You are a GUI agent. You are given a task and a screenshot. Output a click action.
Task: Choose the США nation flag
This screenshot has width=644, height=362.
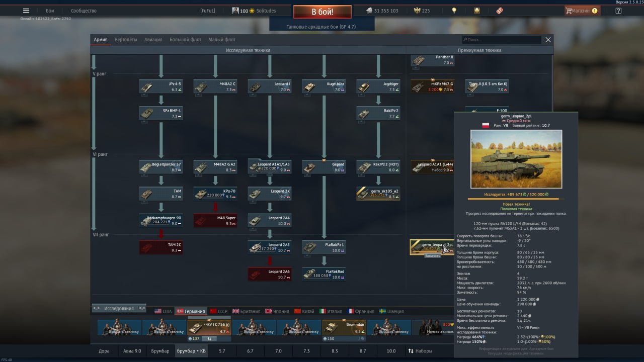pos(163,311)
